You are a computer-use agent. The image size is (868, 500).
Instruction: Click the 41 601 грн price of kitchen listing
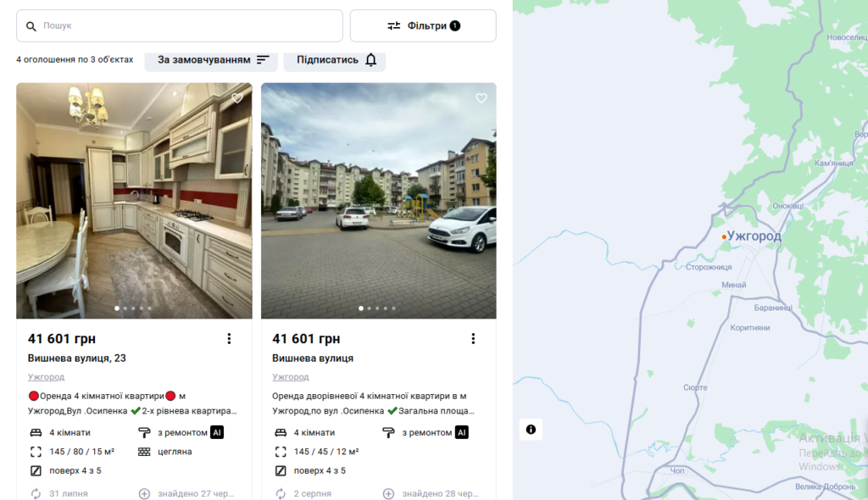tap(62, 339)
